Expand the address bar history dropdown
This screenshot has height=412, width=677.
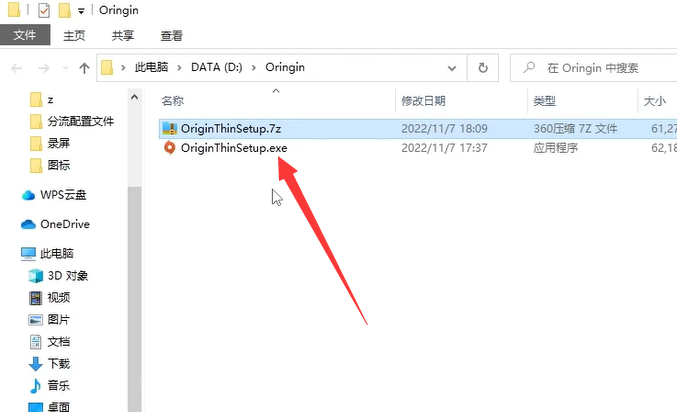[x=452, y=68]
